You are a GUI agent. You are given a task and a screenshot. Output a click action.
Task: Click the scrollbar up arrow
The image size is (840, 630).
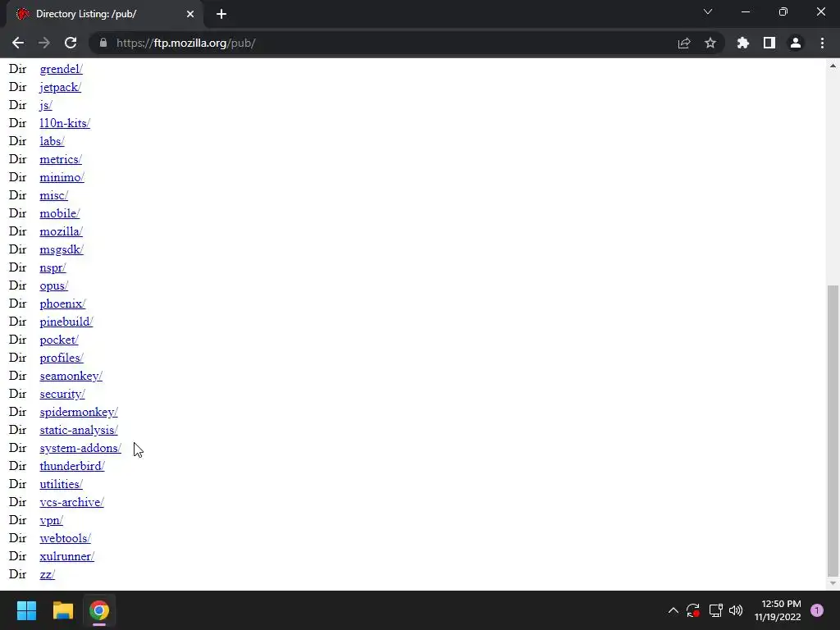[833, 66]
